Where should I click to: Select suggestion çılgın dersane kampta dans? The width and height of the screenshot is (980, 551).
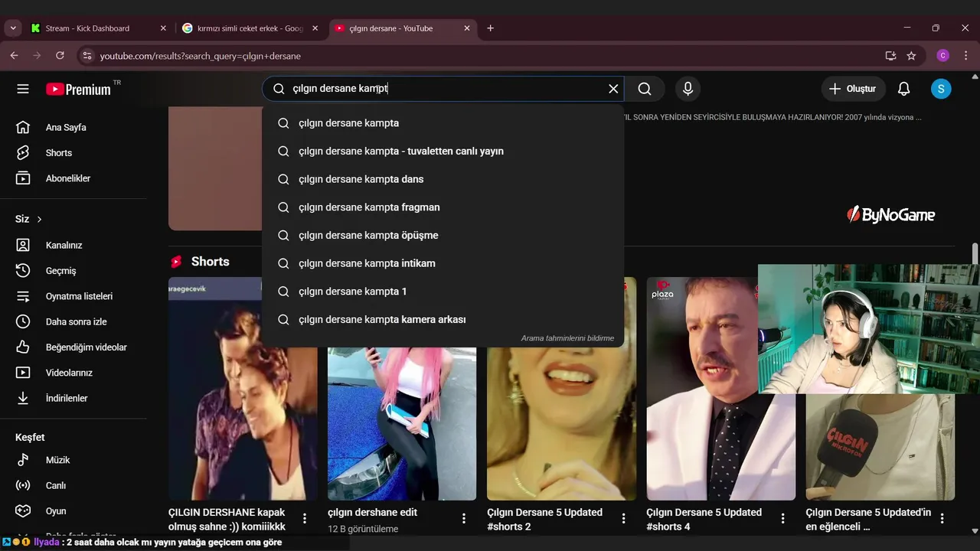click(x=443, y=179)
